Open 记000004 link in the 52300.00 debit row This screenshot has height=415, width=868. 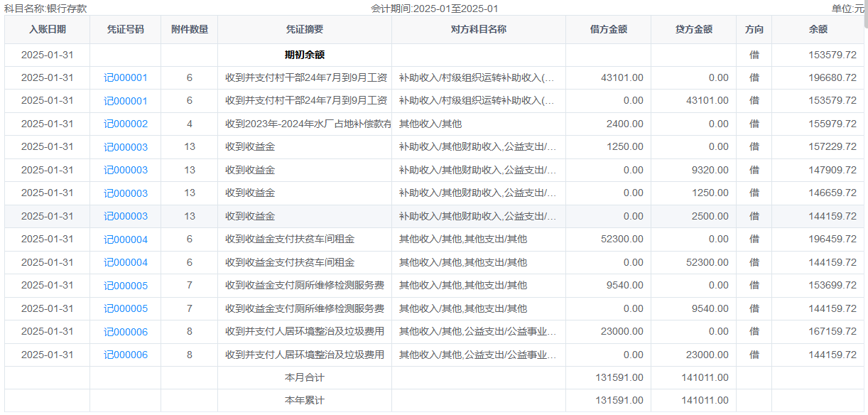click(x=126, y=239)
